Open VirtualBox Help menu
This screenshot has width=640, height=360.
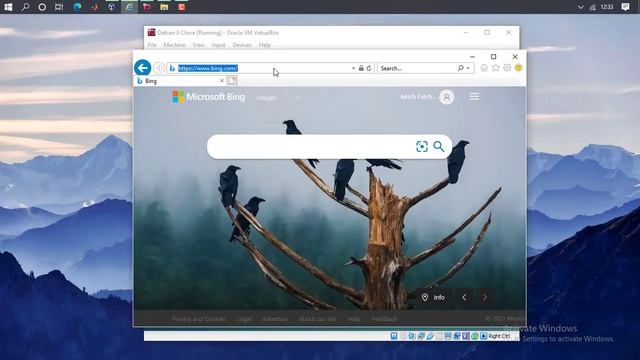tap(264, 45)
